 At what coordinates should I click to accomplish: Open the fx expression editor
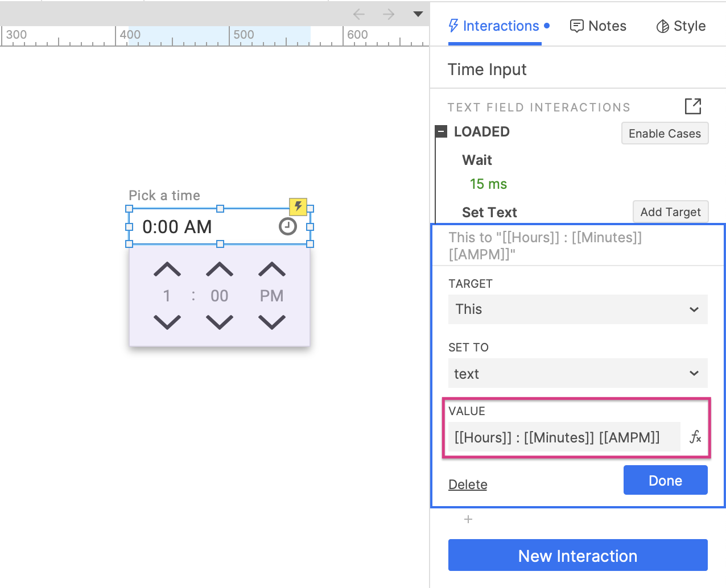[695, 437]
